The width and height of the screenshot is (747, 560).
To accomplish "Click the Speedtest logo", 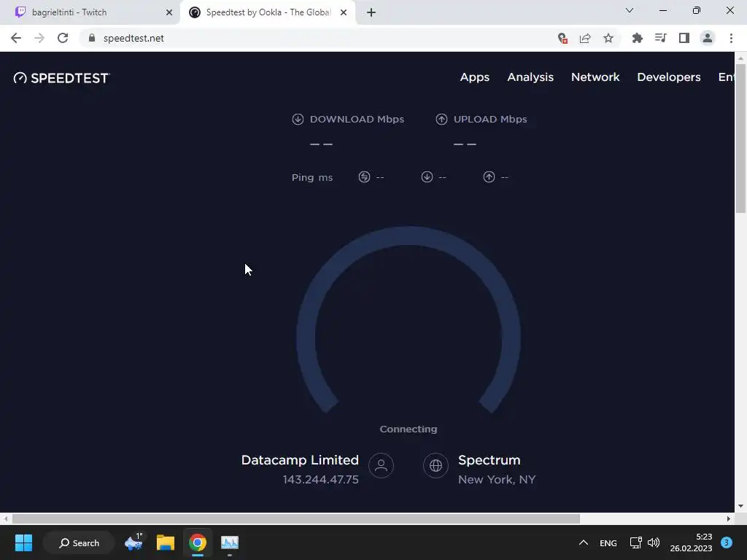I will click(62, 78).
